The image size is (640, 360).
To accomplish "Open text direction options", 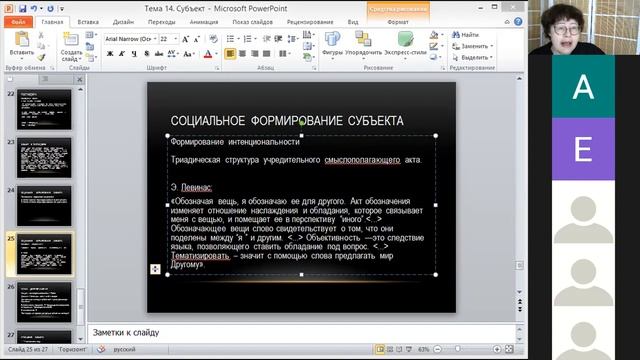I will coord(308,35).
